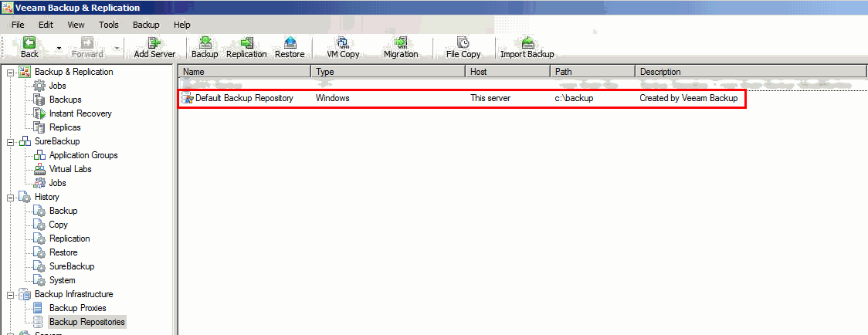
Task: Select the Default Backup Repository row
Action: [462, 98]
